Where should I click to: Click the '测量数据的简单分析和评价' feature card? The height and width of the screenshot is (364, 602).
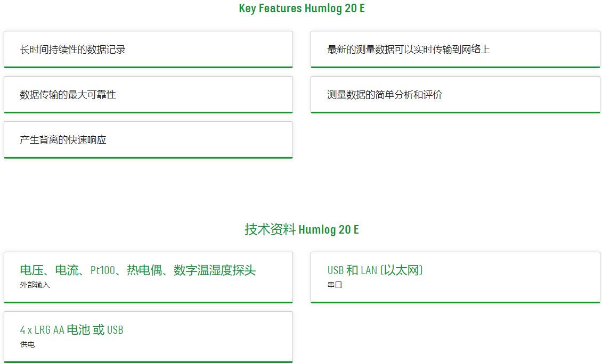coord(455,95)
